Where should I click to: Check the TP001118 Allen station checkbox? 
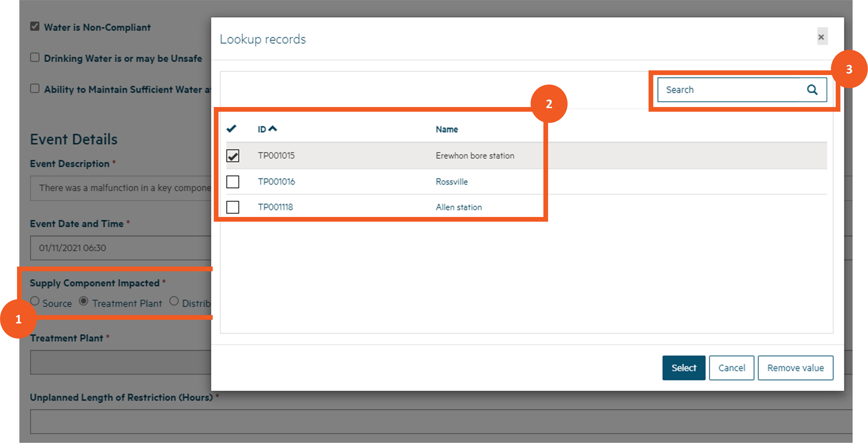[x=232, y=207]
